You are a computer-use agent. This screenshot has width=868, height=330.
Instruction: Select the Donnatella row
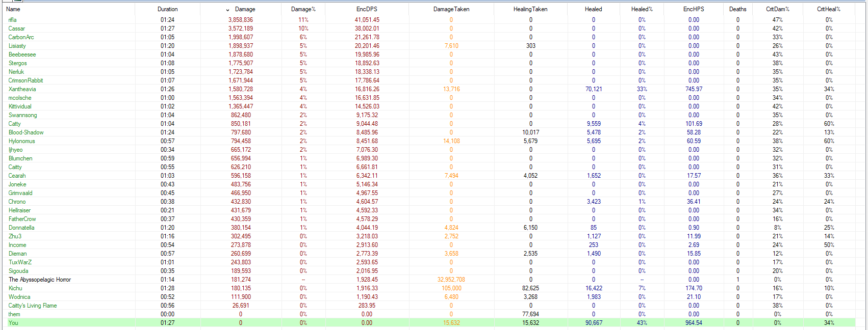coord(21,228)
